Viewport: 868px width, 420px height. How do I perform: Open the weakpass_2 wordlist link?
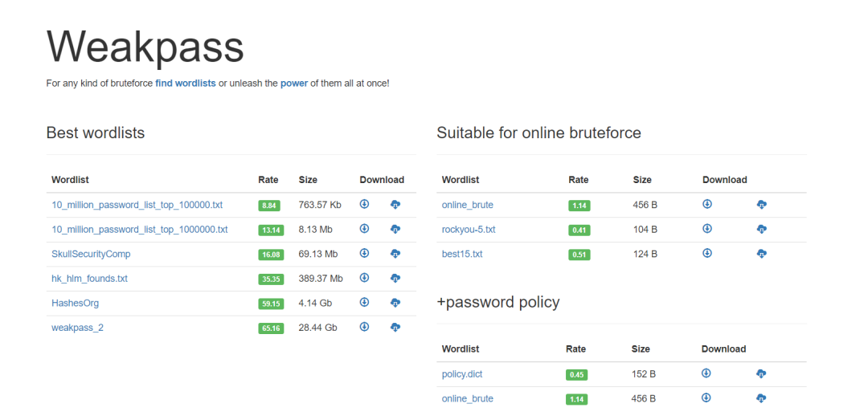77,328
